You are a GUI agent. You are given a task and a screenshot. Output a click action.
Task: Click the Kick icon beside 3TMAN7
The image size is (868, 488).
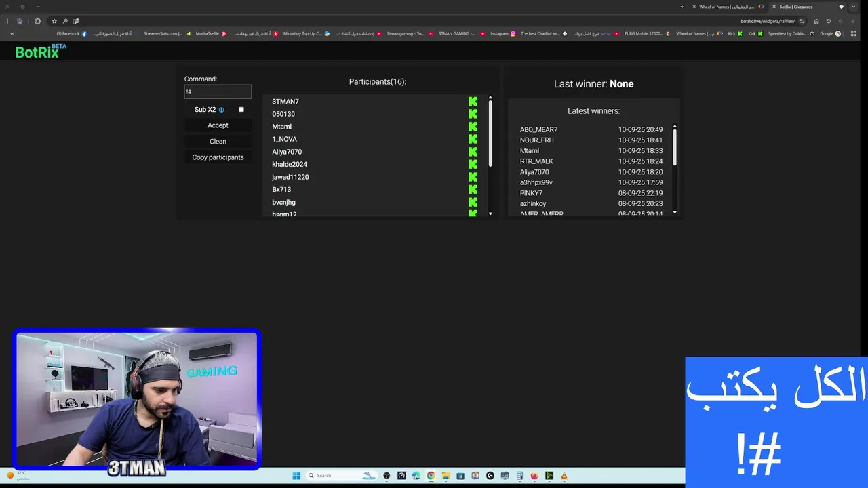tap(473, 101)
